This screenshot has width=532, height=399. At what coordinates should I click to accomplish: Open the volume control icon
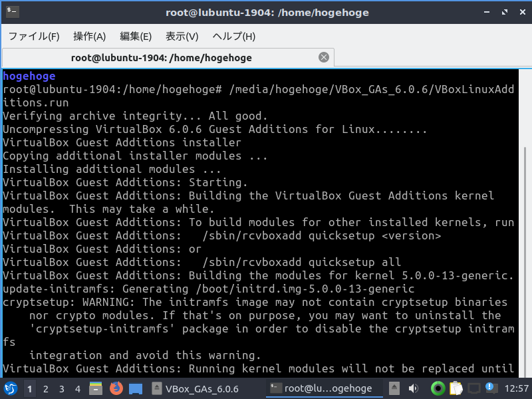[x=413, y=388]
